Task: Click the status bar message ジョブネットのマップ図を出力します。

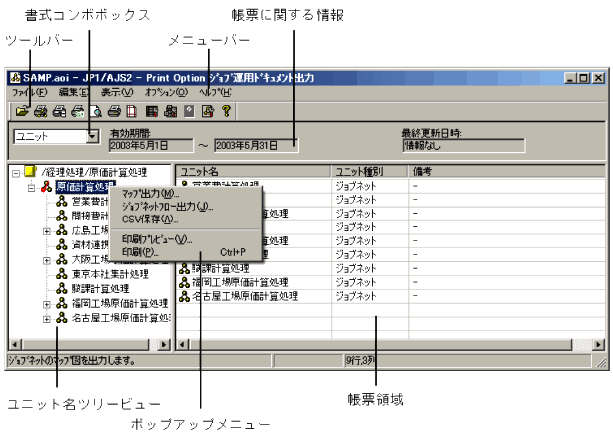Action: coord(72,361)
